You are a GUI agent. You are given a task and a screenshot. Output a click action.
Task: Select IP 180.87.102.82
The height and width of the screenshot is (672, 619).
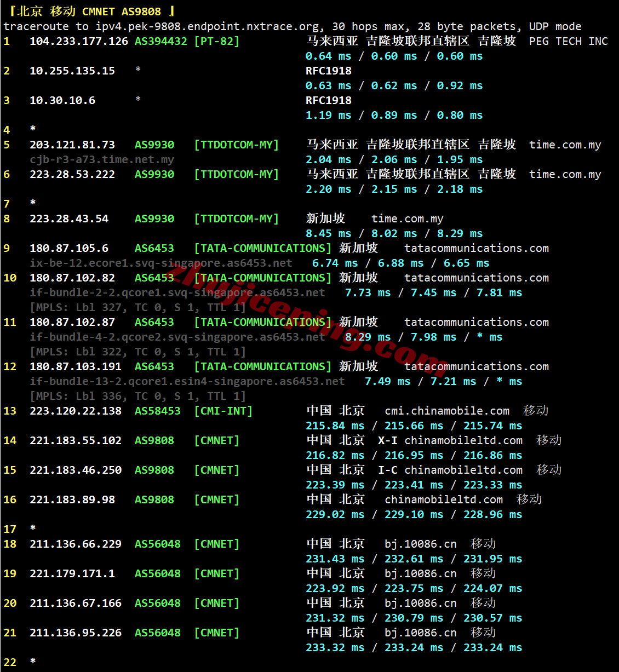[72, 278]
